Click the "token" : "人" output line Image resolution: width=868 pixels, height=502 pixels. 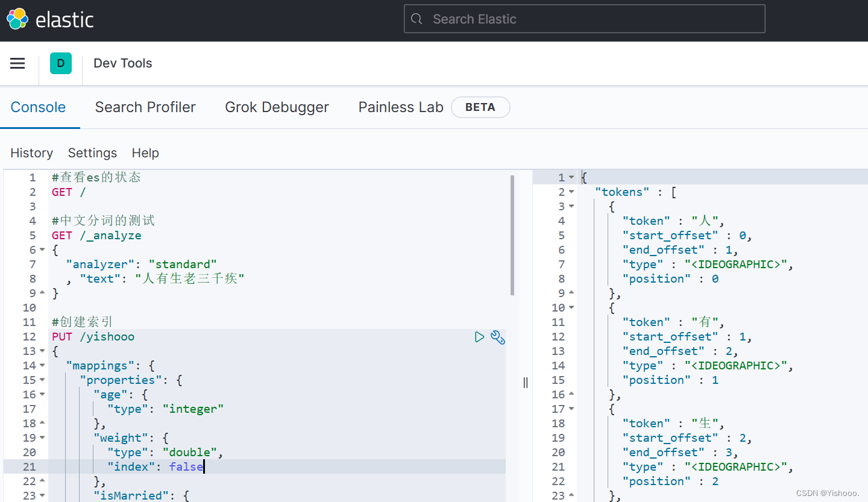[x=674, y=221]
